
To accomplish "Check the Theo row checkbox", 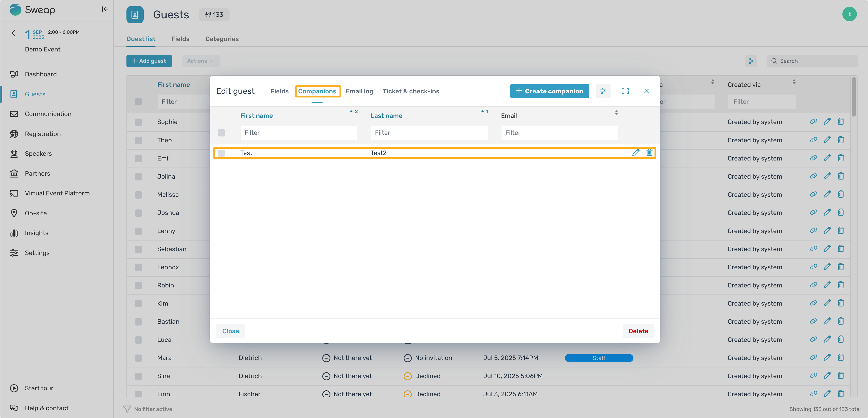I will point(138,140).
